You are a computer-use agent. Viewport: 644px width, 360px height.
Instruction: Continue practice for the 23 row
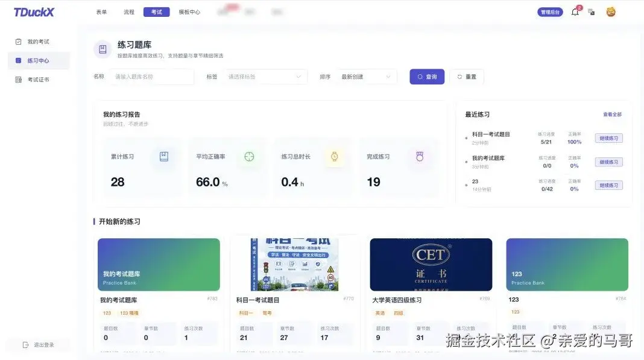pyautogui.click(x=608, y=185)
